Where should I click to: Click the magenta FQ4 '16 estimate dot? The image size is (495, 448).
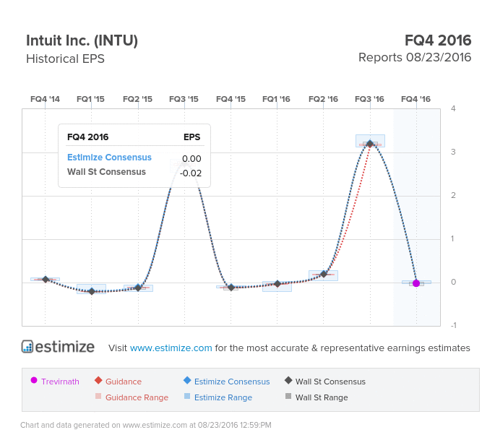pyautogui.click(x=416, y=283)
